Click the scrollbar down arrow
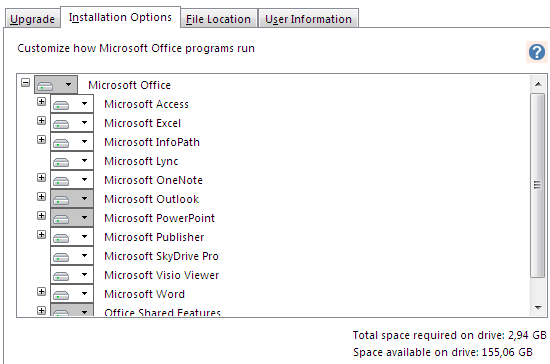Screen dimensions: 550x364 click(538, 308)
